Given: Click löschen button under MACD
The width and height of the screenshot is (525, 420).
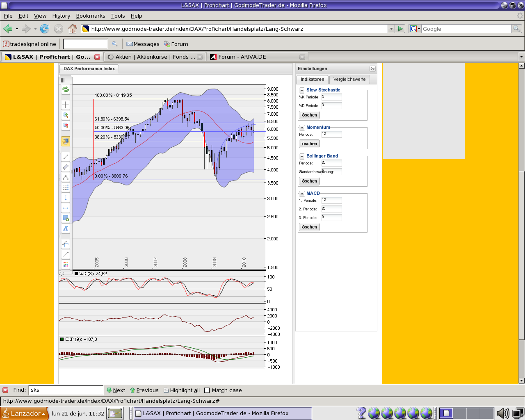Looking at the screenshot, I should click(309, 227).
